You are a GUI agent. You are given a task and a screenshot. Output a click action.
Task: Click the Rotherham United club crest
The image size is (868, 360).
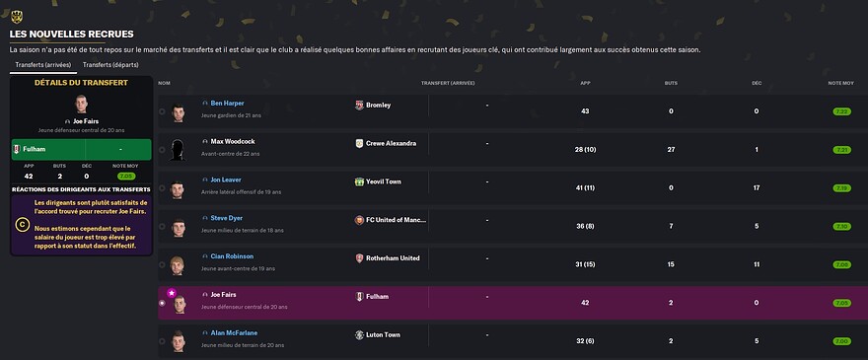pos(359,258)
